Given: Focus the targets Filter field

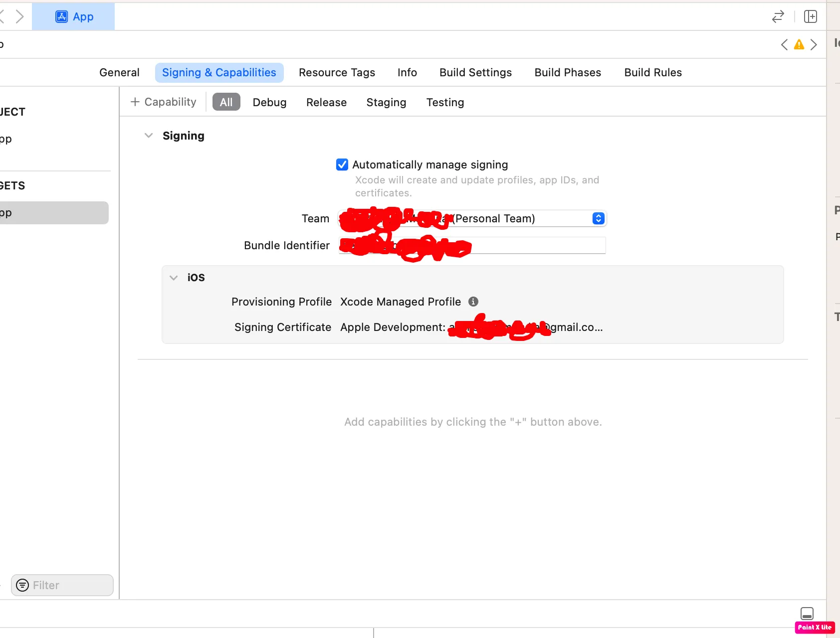Looking at the screenshot, I should [62, 585].
